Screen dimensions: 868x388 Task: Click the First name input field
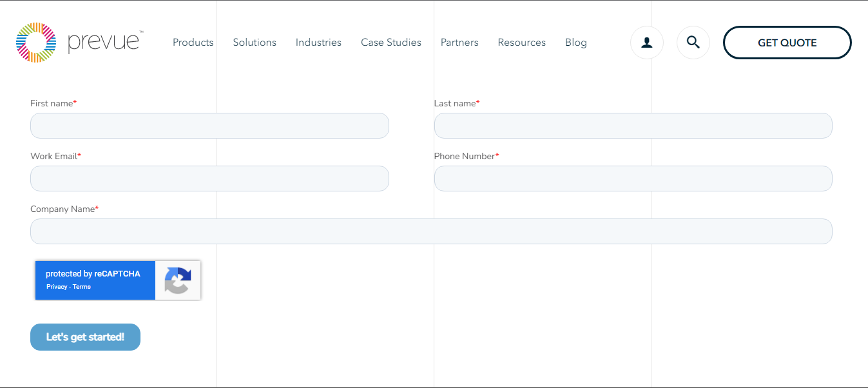coord(209,126)
